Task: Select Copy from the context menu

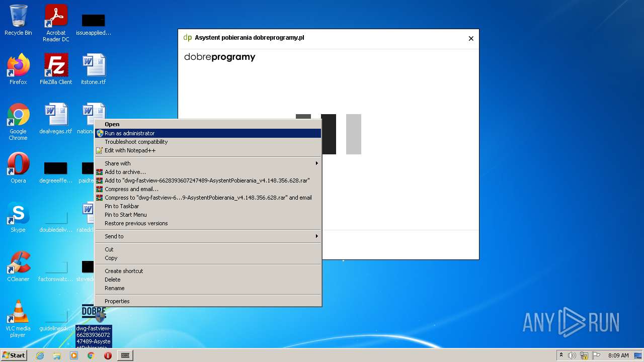Action: coord(208,258)
